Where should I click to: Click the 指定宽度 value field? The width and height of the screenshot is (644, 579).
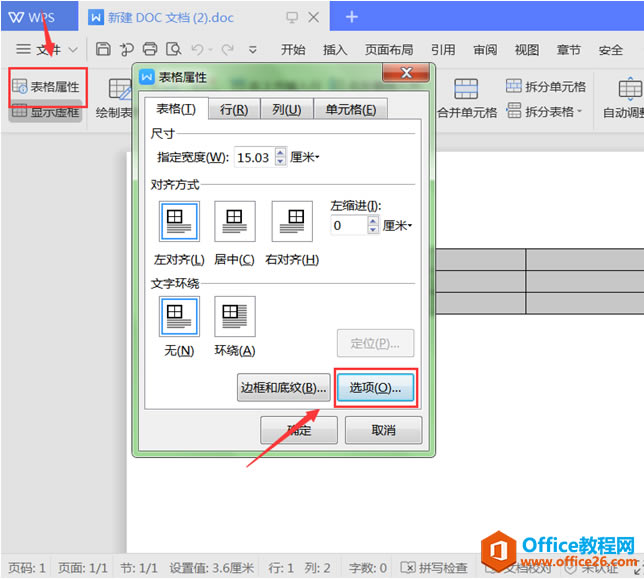pos(255,157)
